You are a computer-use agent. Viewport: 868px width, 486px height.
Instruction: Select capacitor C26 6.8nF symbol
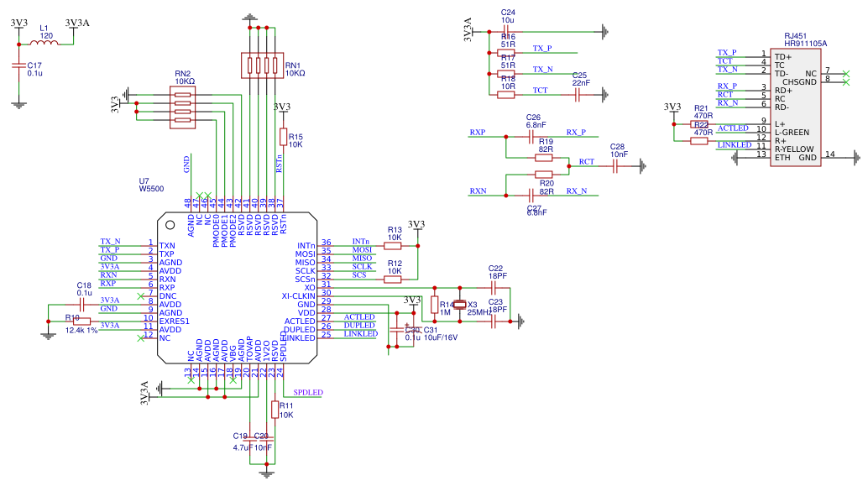coord(531,137)
